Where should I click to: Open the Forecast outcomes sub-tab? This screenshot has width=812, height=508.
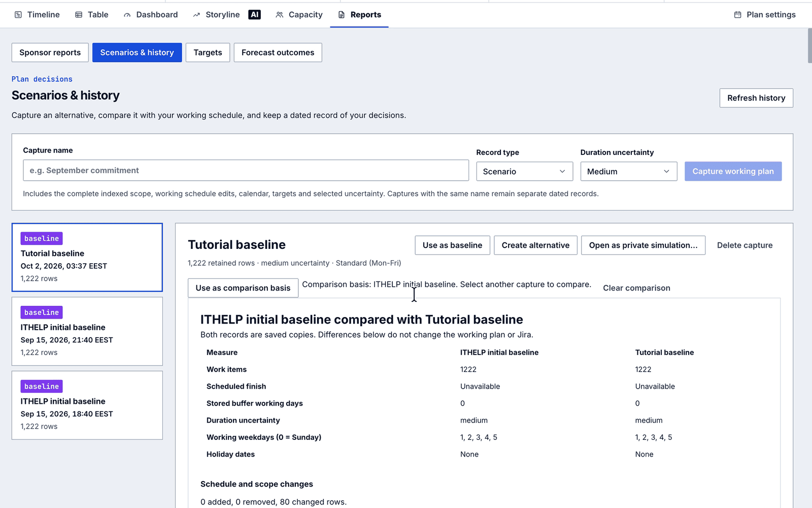click(x=278, y=52)
